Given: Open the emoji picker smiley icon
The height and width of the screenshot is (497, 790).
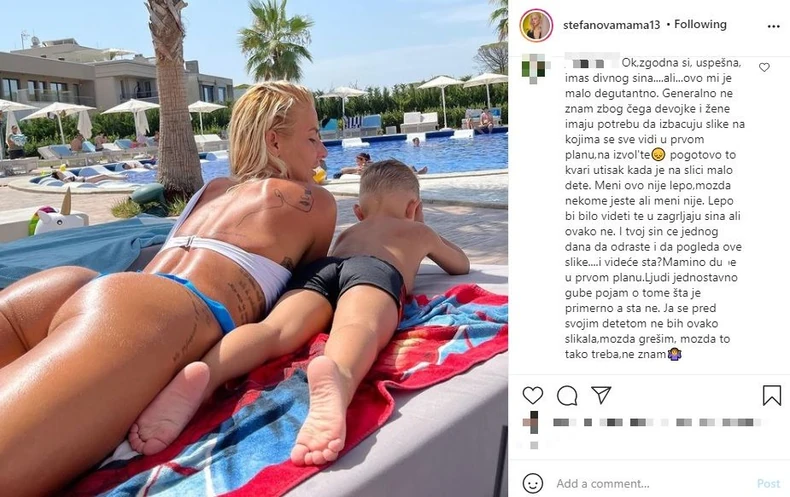Looking at the screenshot, I should [533, 483].
